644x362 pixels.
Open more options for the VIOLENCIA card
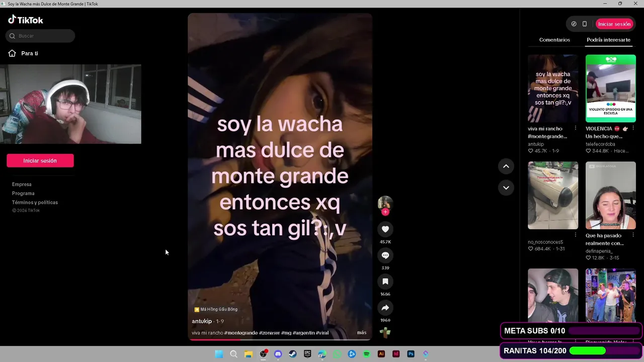633,128
